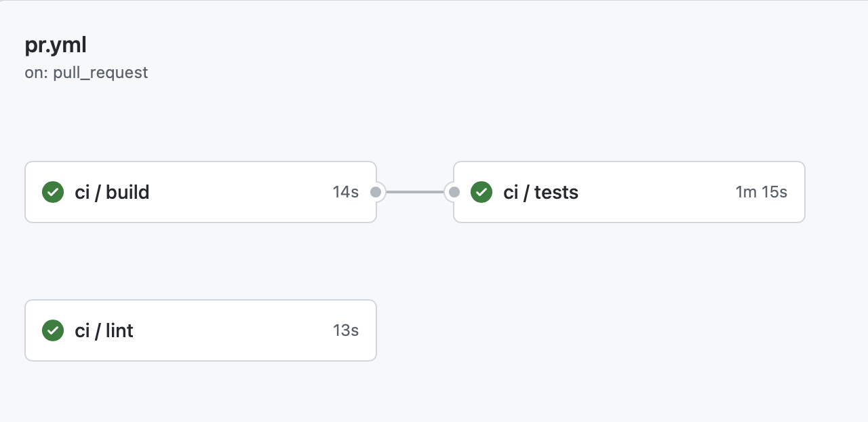Open the ci / build job card
868x422 pixels.
201,192
